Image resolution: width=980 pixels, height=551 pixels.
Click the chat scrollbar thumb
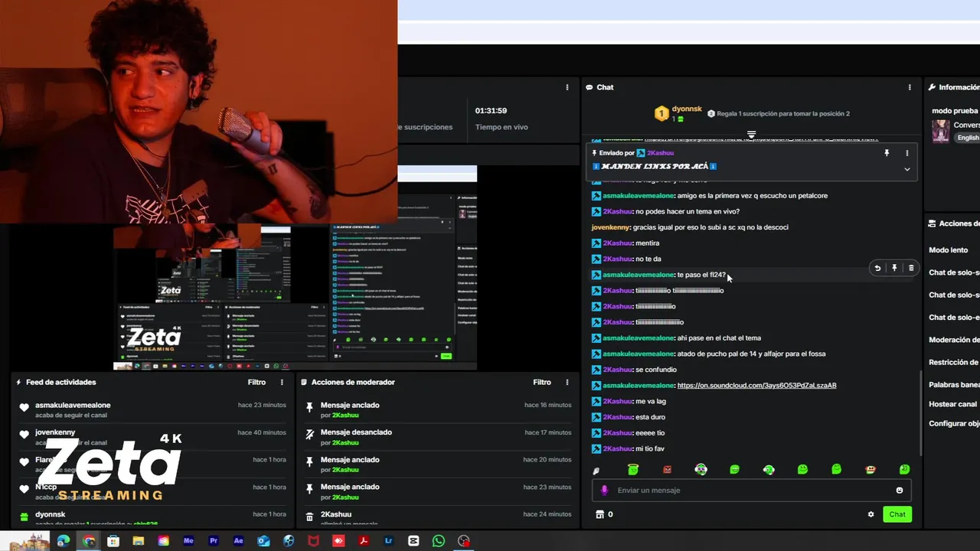point(921,412)
